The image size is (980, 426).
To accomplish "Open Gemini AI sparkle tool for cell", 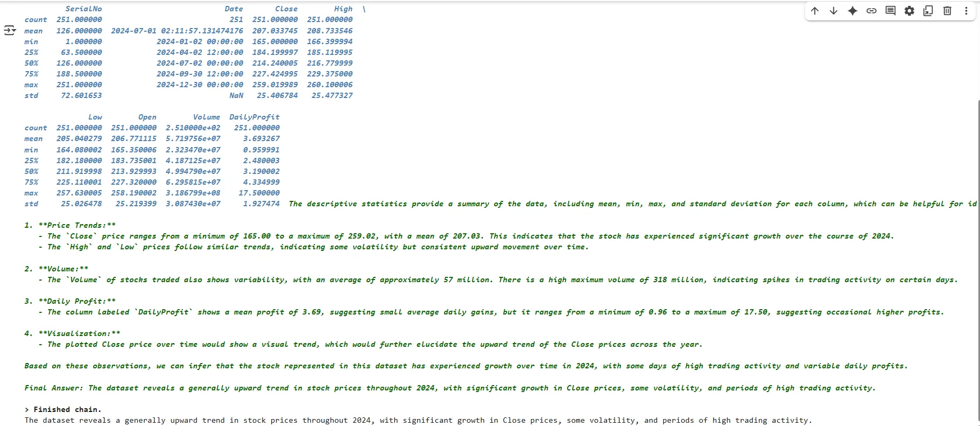I will [852, 11].
